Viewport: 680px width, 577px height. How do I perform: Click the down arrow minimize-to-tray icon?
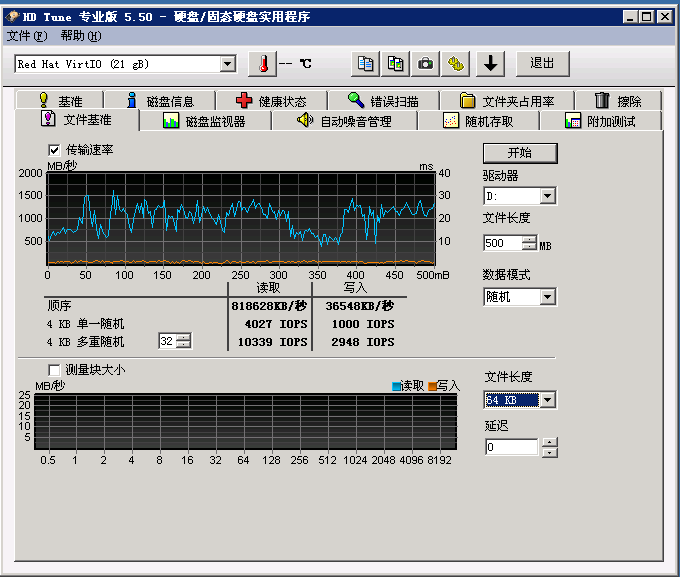[489, 63]
